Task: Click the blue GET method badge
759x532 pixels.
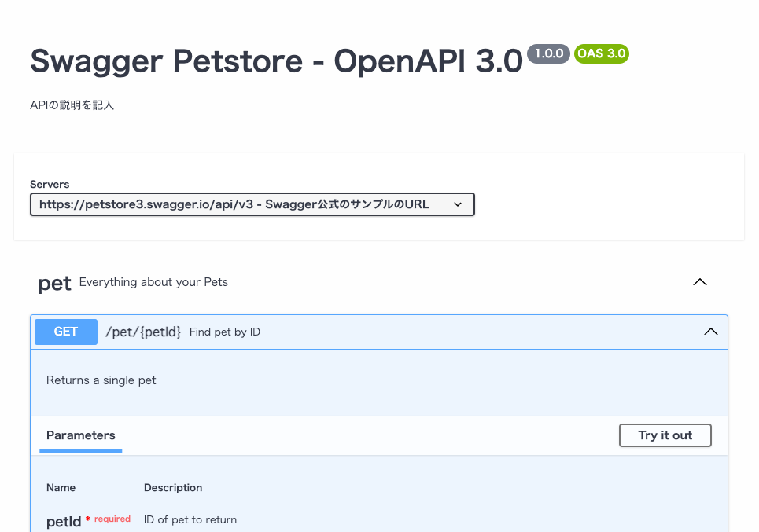Action: (66, 332)
